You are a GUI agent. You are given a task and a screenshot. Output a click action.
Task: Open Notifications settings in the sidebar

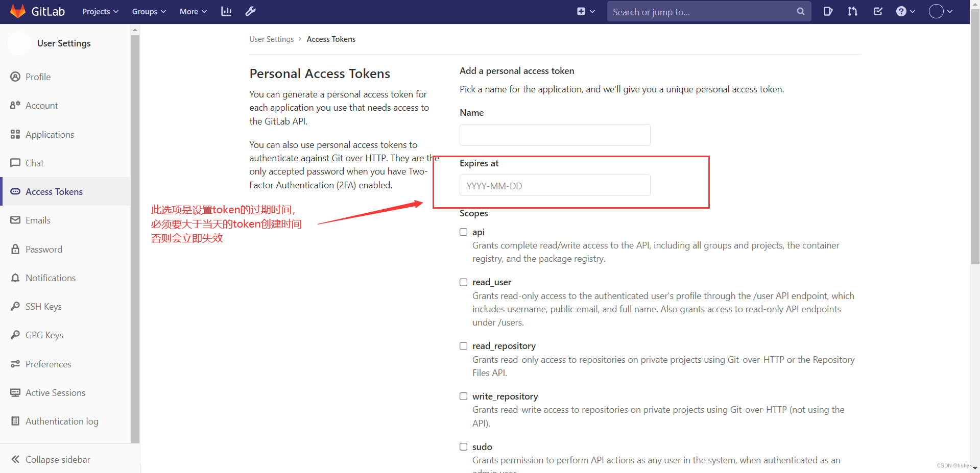50,278
